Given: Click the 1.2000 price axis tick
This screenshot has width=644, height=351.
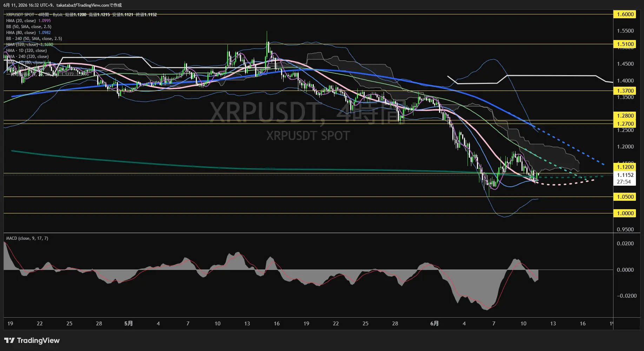Looking at the screenshot, I should [x=625, y=147].
